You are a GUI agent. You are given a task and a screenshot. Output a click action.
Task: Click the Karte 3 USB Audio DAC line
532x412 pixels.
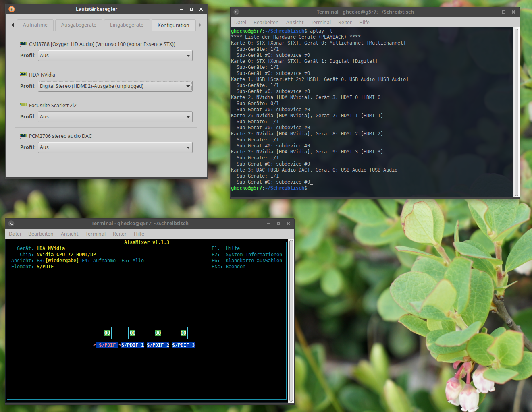coord(315,170)
